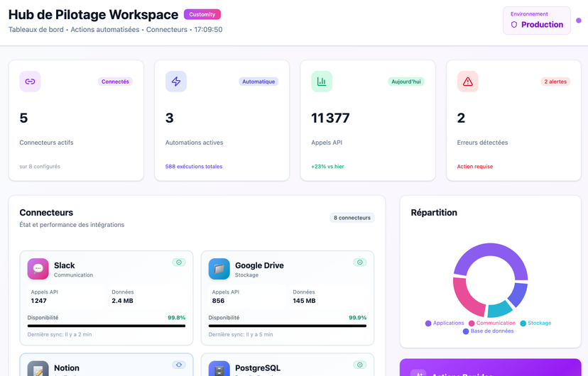
Task: Click Dernière sync: Il y a 2 min
Action: coord(60,334)
